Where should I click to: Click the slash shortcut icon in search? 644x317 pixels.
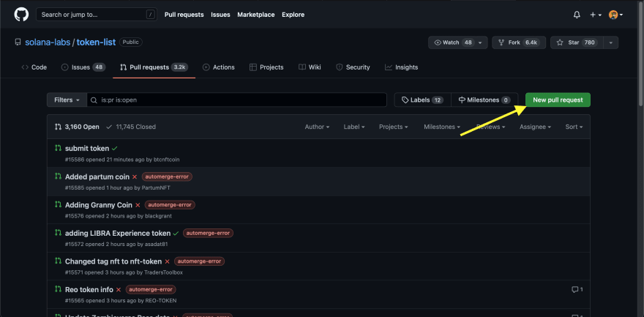point(150,15)
